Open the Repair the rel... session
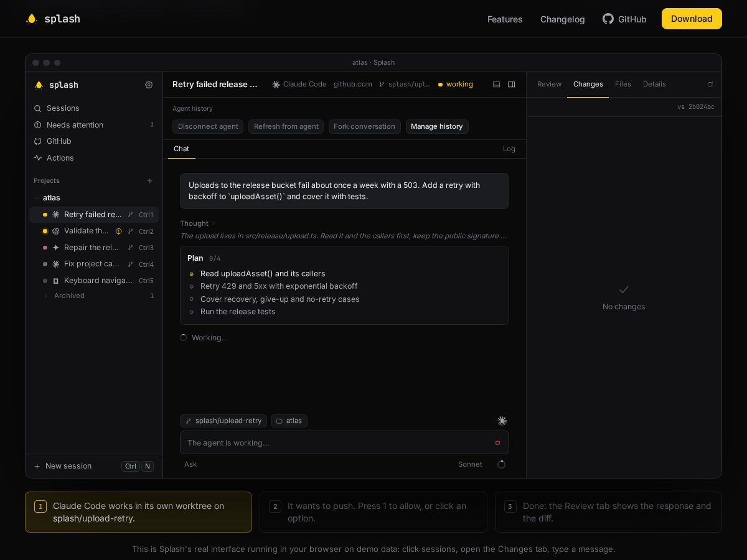The image size is (747, 560). coord(94,248)
